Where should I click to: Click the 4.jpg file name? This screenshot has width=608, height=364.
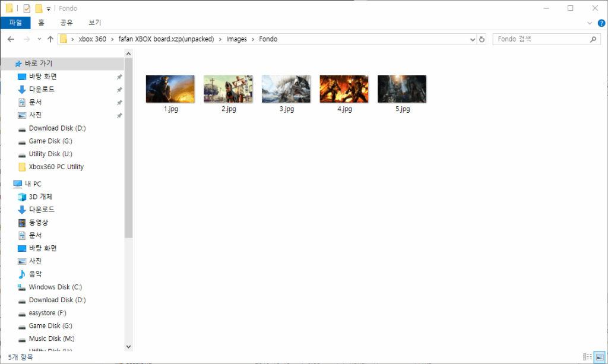345,109
